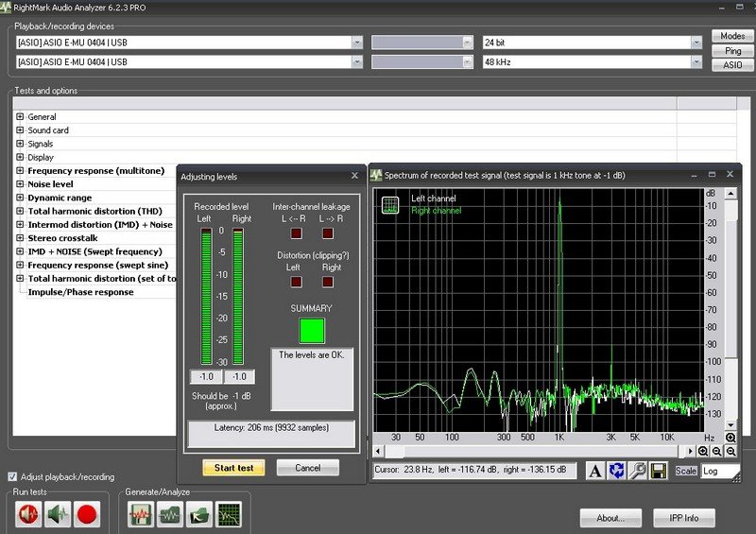
Task: Toggle the Left distortion clipping indicator
Action: (296, 281)
